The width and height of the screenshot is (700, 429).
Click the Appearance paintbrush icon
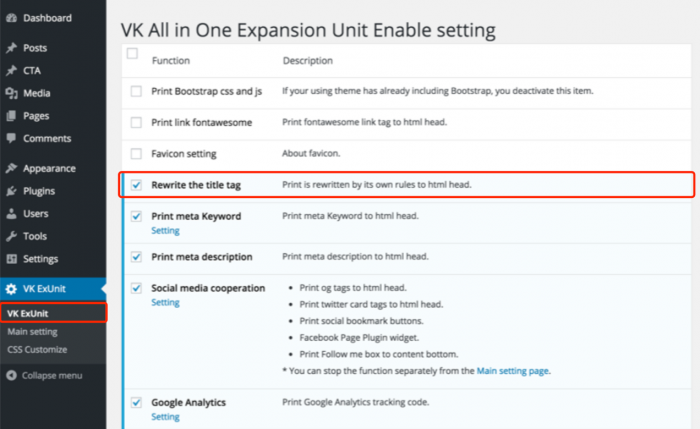point(12,168)
